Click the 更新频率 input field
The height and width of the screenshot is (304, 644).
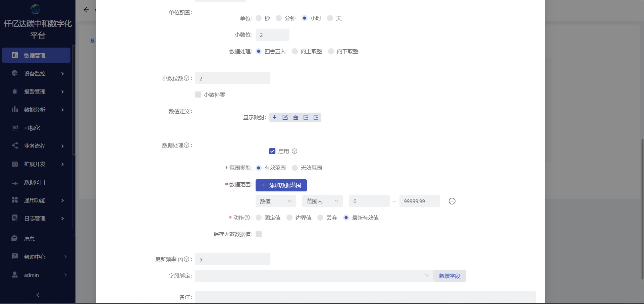pyautogui.click(x=232, y=259)
